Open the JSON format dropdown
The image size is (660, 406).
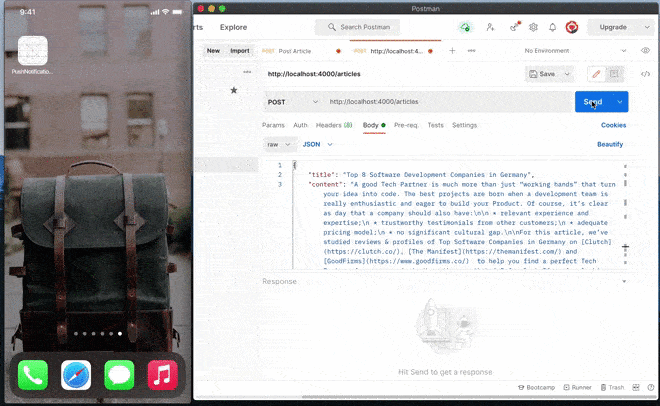pos(318,144)
